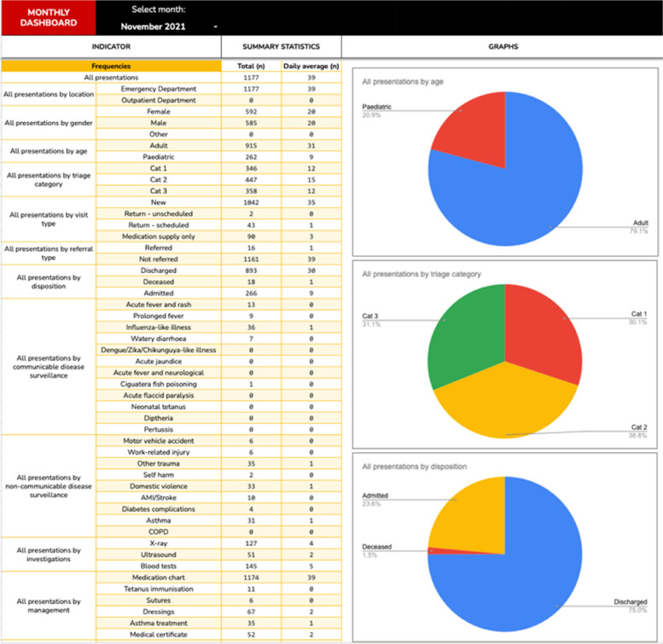Click the Cat 2 38.8% pie label
663x644 pixels.
pos(638,431)
